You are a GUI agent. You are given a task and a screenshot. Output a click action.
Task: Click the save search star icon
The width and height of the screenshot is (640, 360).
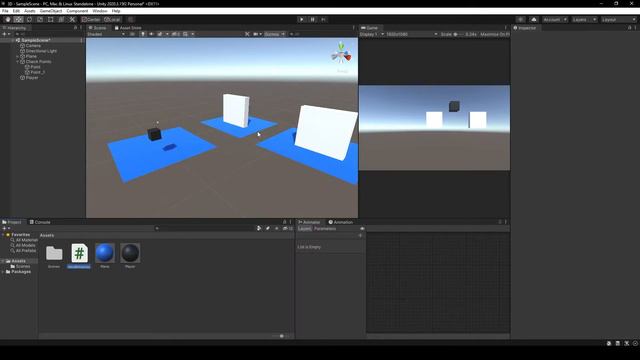click(x=277, y=228)
